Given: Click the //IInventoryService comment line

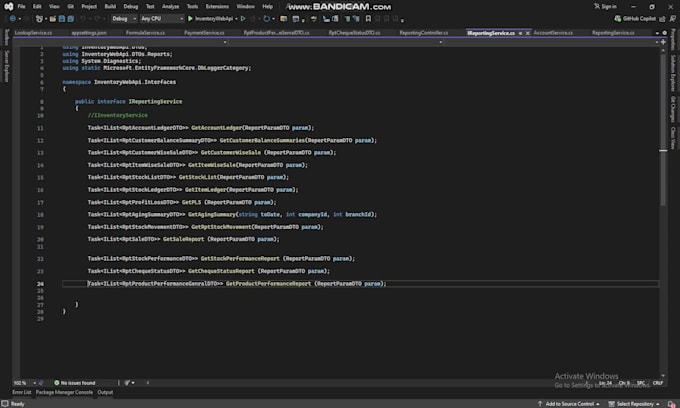Looking at the screenshot, I should 118,115.
